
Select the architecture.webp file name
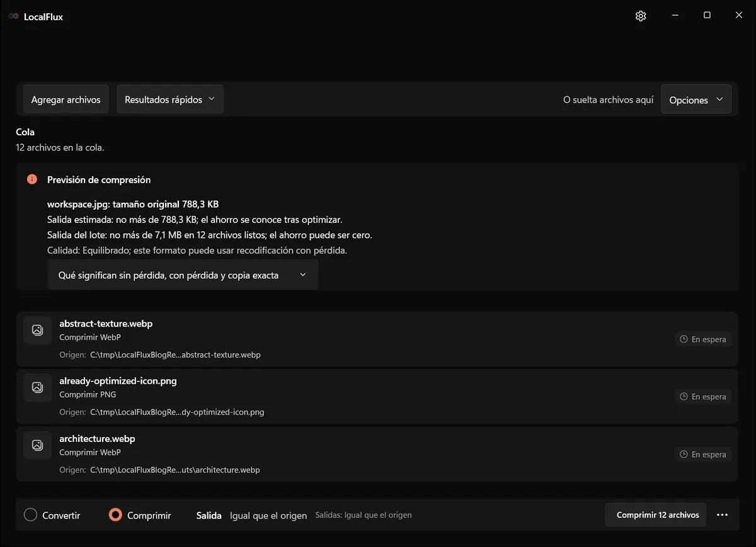(x=97, y=438)
